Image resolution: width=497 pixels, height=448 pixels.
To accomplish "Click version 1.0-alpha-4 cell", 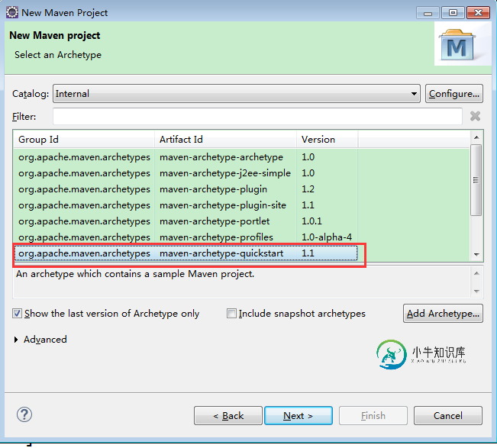I will click(327, 237).
